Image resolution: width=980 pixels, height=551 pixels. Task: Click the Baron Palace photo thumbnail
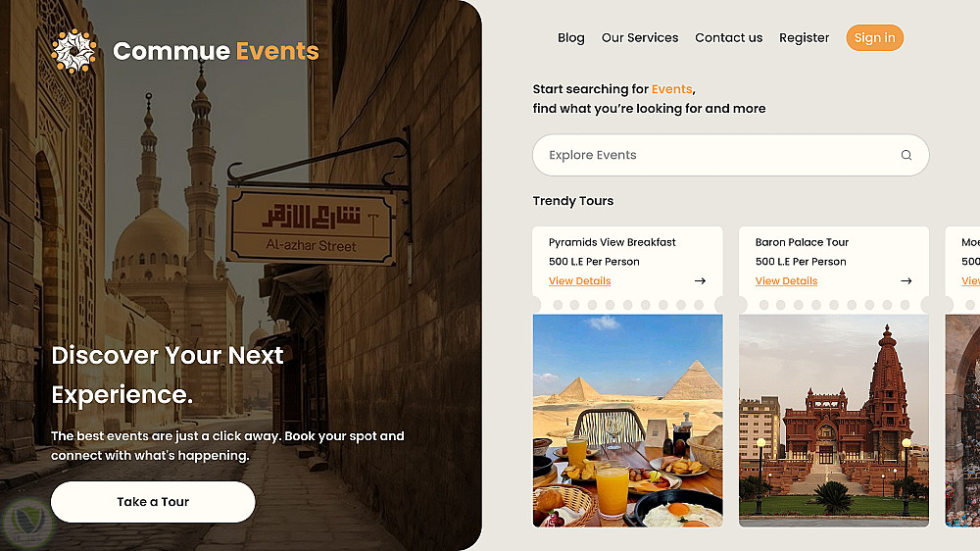[x=834, y=420]
